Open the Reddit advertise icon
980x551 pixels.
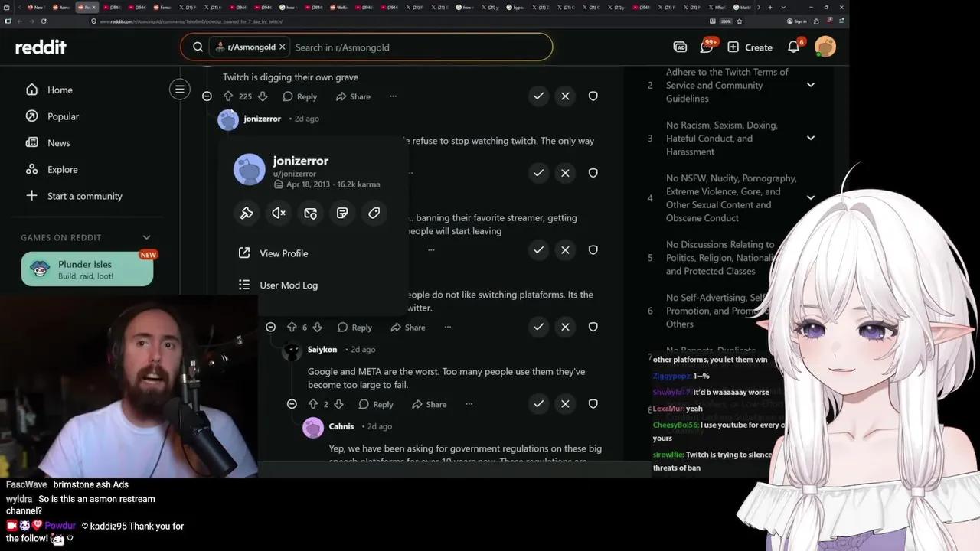coord(680,47)
